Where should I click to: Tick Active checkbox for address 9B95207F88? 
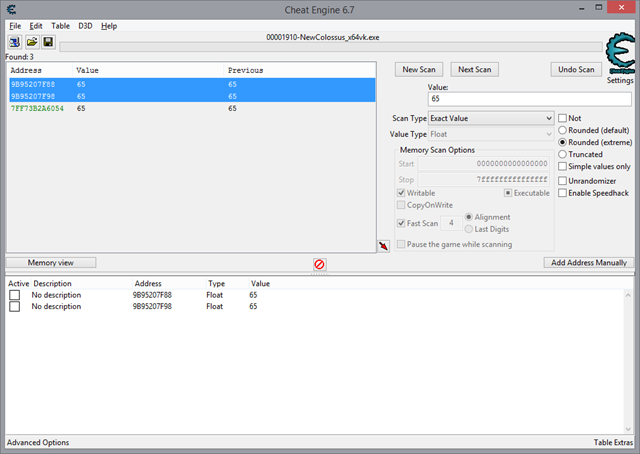[15, 295]
